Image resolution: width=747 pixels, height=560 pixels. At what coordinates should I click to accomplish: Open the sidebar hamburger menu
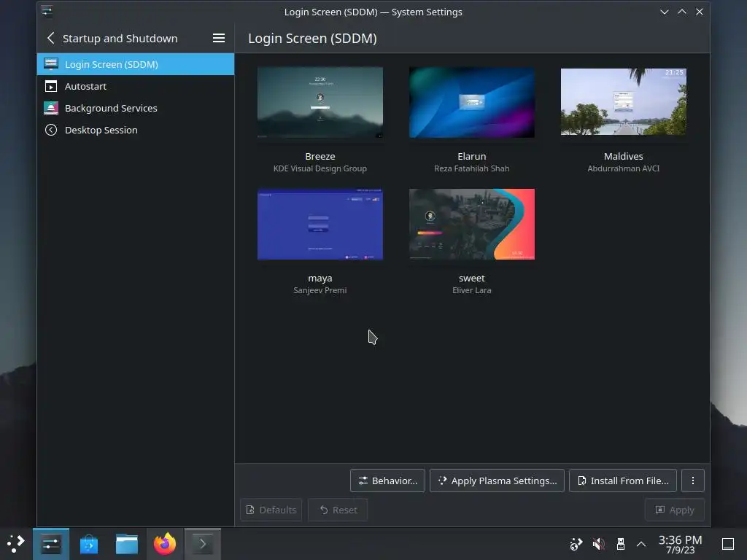coord(219,38)
